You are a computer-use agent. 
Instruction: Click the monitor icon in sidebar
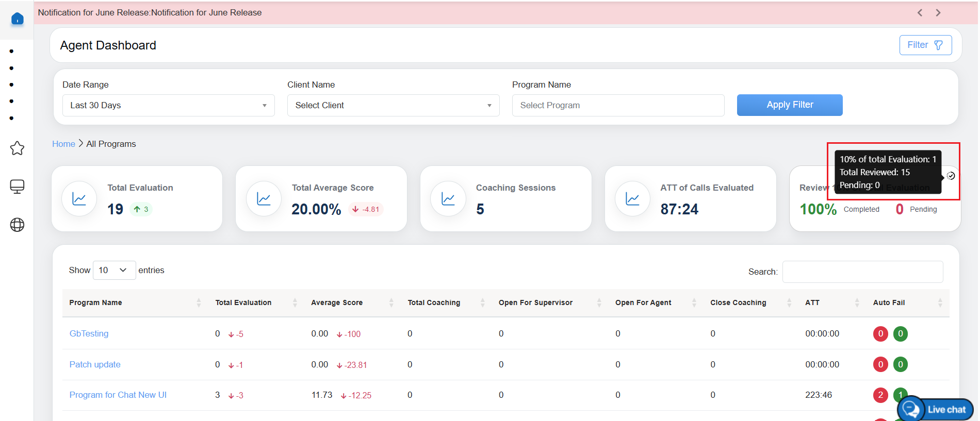point(17,186)
